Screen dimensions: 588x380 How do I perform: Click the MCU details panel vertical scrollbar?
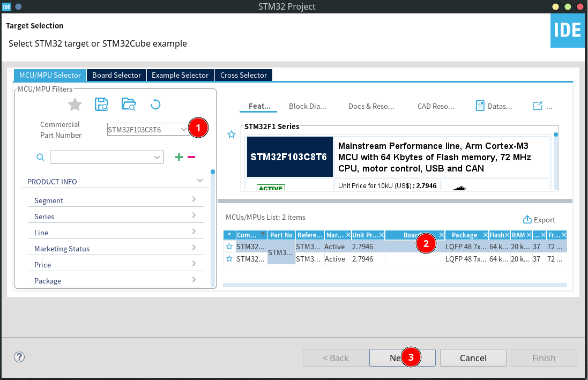[x=556, y=161]
